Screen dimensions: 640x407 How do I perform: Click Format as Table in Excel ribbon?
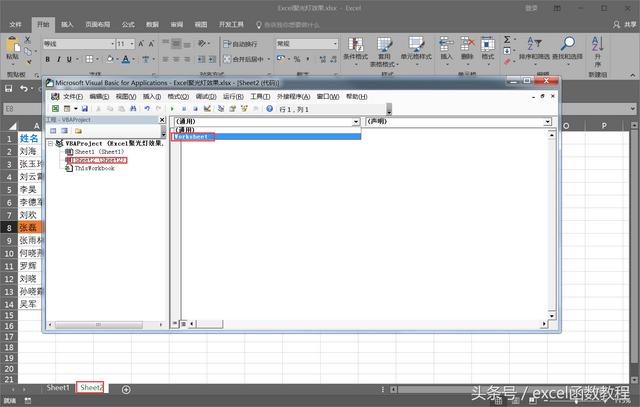[x=384, y=52]
